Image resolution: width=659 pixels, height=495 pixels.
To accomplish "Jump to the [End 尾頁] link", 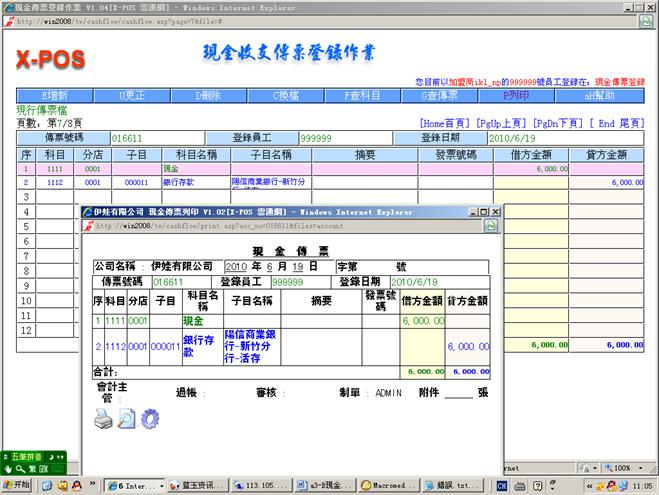I will (x=620, y=123).
